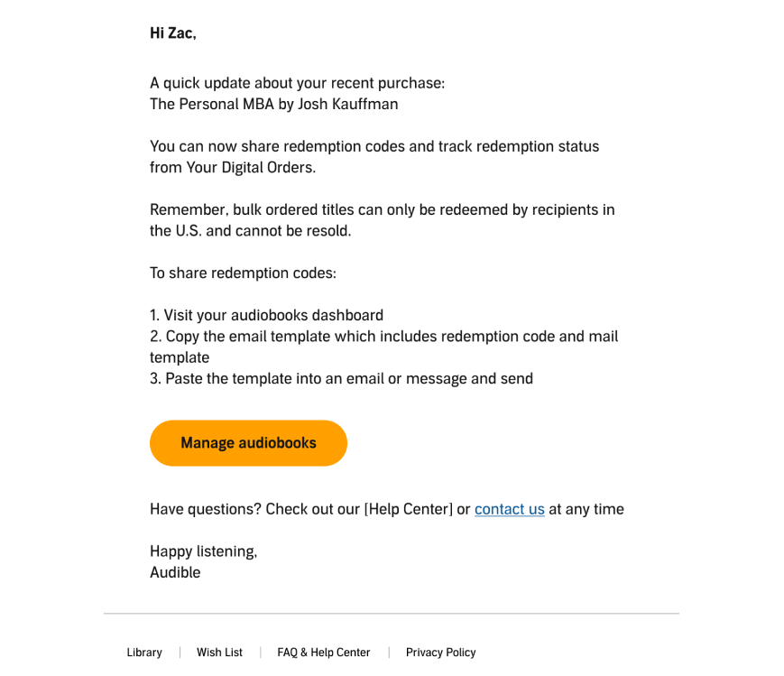Click the step Visit your audiobooks dashboard
The width and height of the screenshot is (784, 676).
pyautogui.click(x=266, y=315)
